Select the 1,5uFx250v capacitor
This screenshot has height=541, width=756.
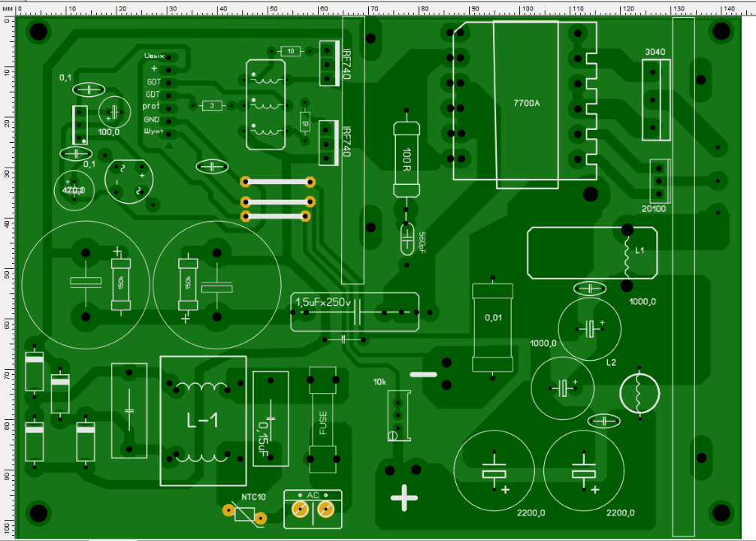coord(354,311)
